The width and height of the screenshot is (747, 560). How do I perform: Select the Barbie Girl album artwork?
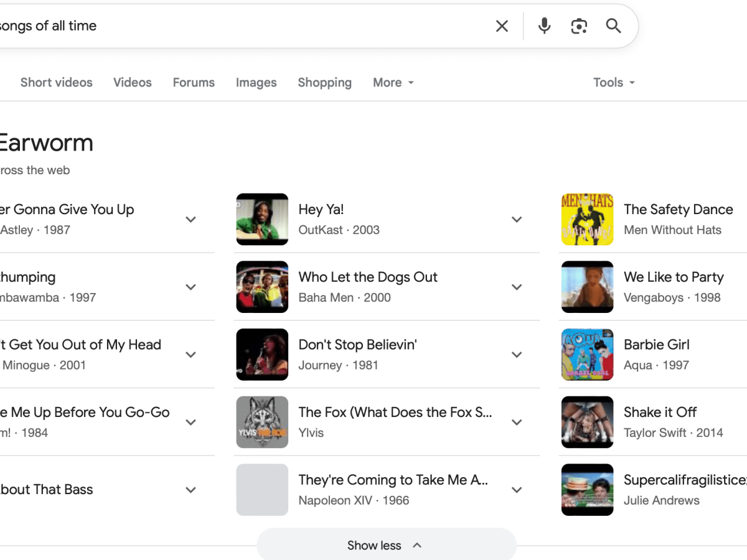587,354
